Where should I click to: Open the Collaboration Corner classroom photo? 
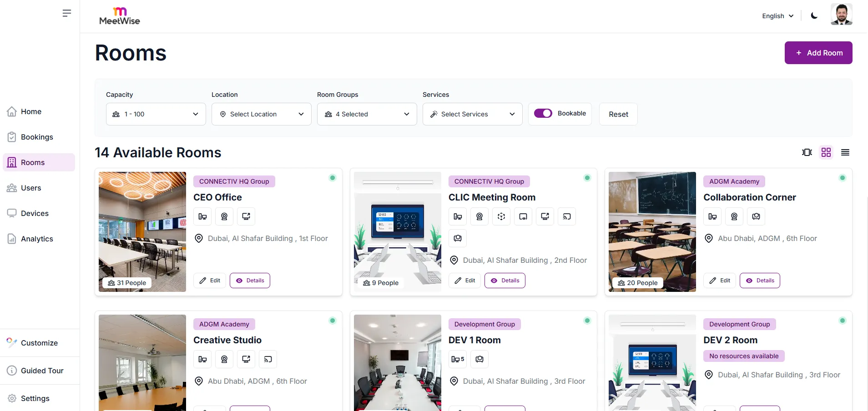tap(652, 232)
